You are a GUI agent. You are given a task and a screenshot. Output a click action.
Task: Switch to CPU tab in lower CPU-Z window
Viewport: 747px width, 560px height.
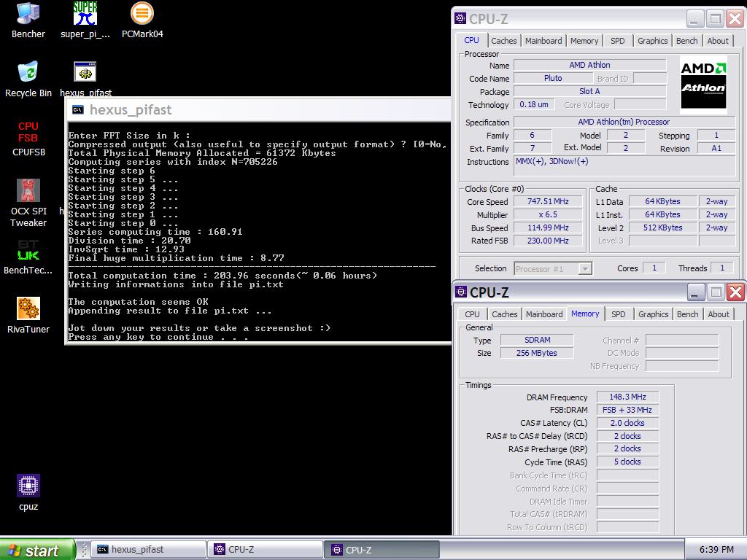click(472, 314)
